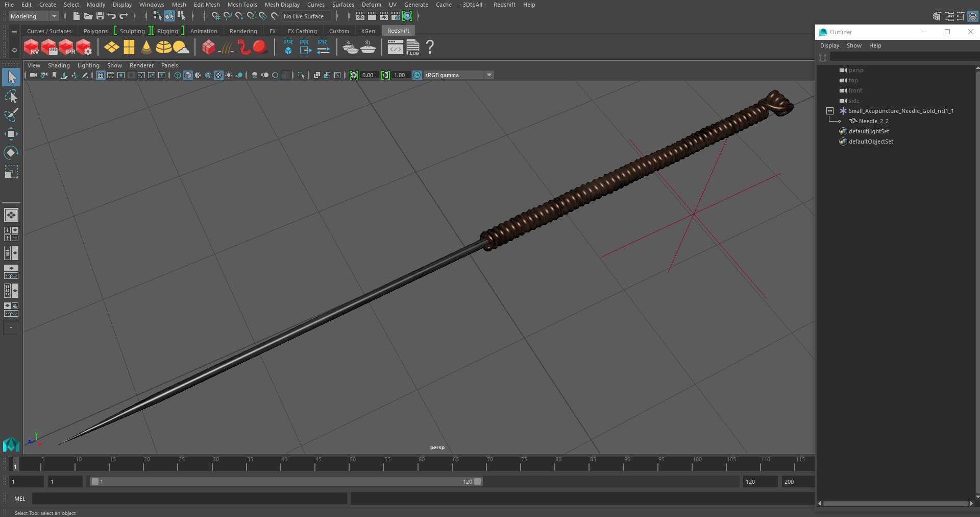Click the red sphere Redshift shelf icon

tap(260, 47)
